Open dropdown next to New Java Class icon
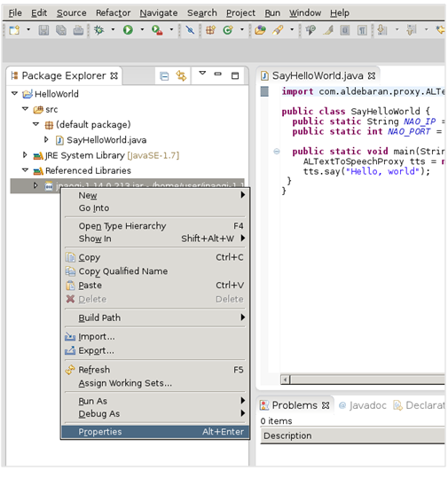Image resolution: width=448 pixels, height=478 pixels. (242, 30)
